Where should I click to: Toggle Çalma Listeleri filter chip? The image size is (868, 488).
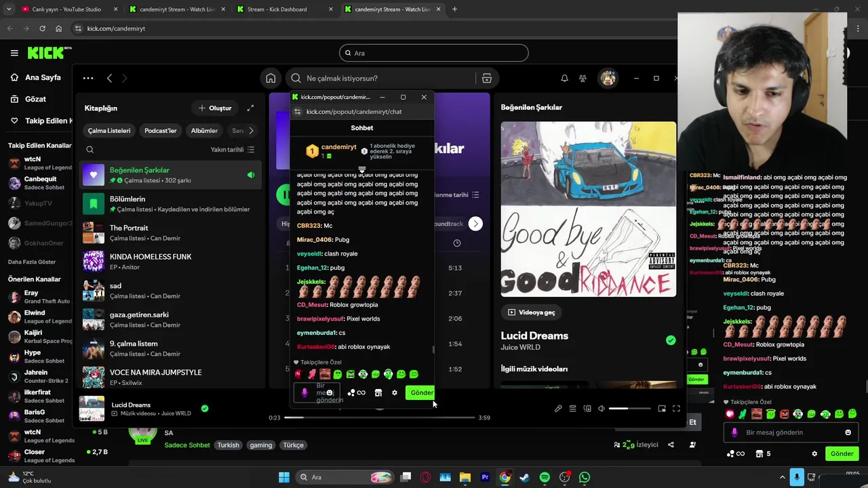coord(109,131)
